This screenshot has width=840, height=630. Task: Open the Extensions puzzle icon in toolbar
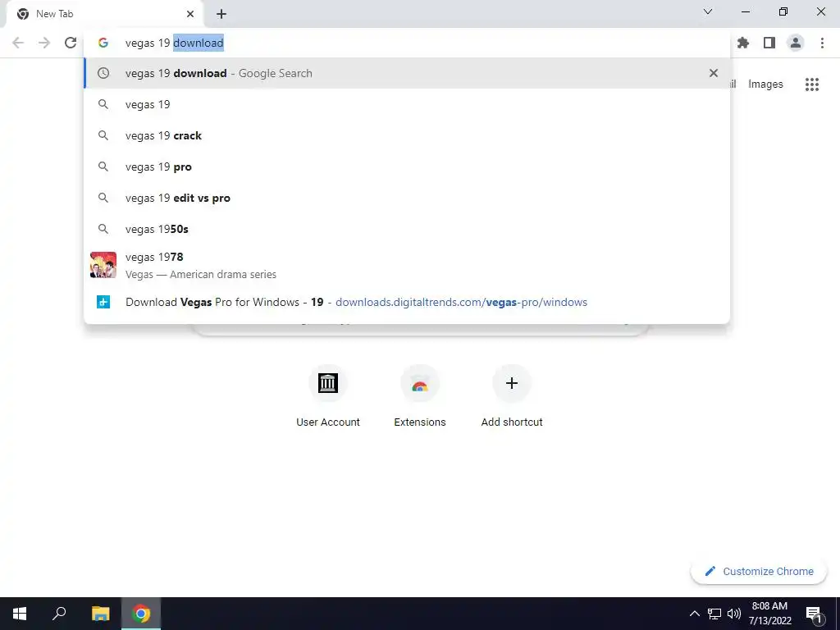click(x=742, y=43)
